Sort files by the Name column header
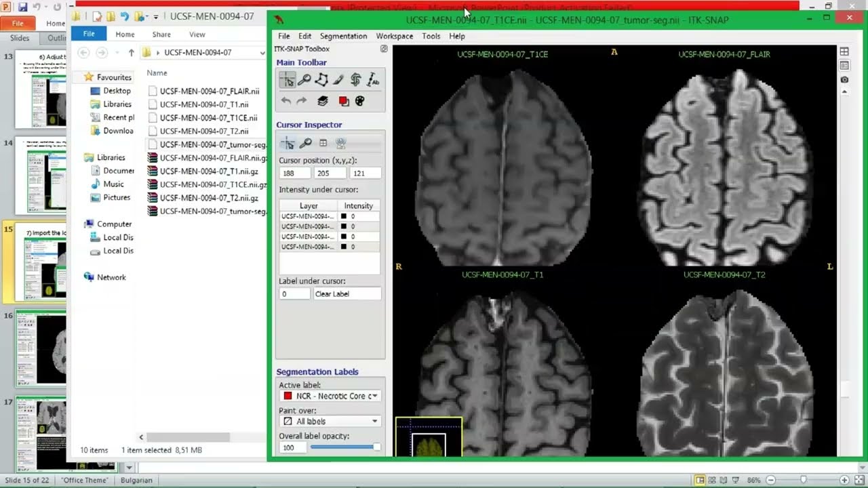The height and width of the screenshot is (488, 868). [x=157, y=73]
